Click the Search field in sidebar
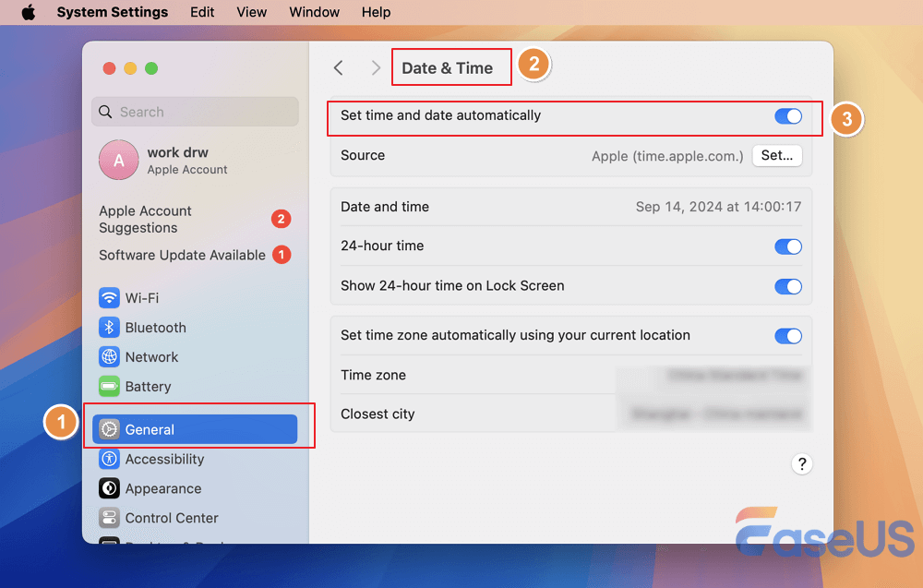This screenshot has height=588, width=923. coord(195,112)
